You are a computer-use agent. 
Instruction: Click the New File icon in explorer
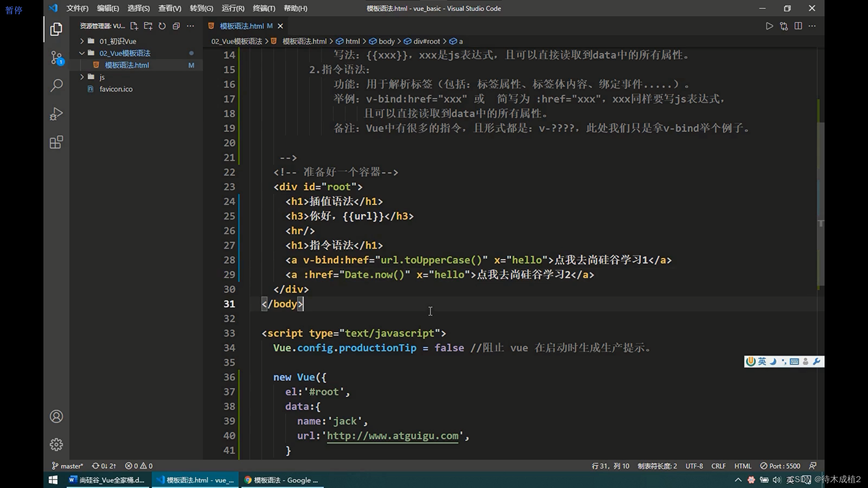coord(134,26)
